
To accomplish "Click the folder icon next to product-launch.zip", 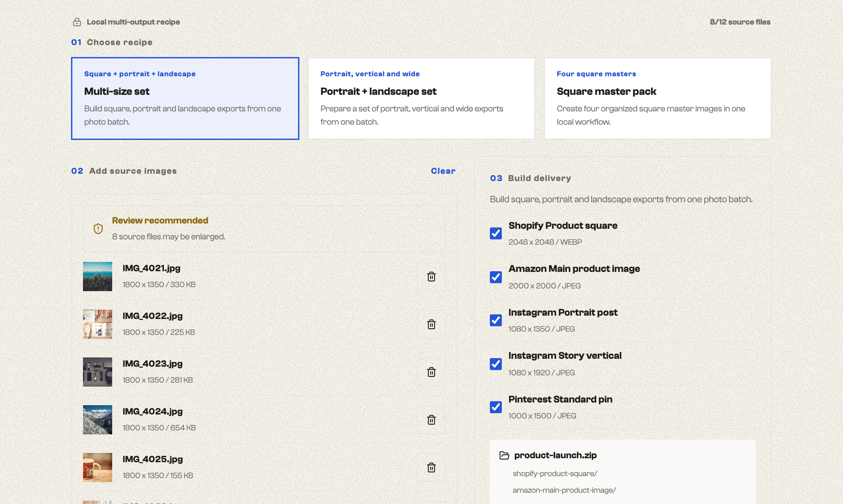I will coord(504,456).
